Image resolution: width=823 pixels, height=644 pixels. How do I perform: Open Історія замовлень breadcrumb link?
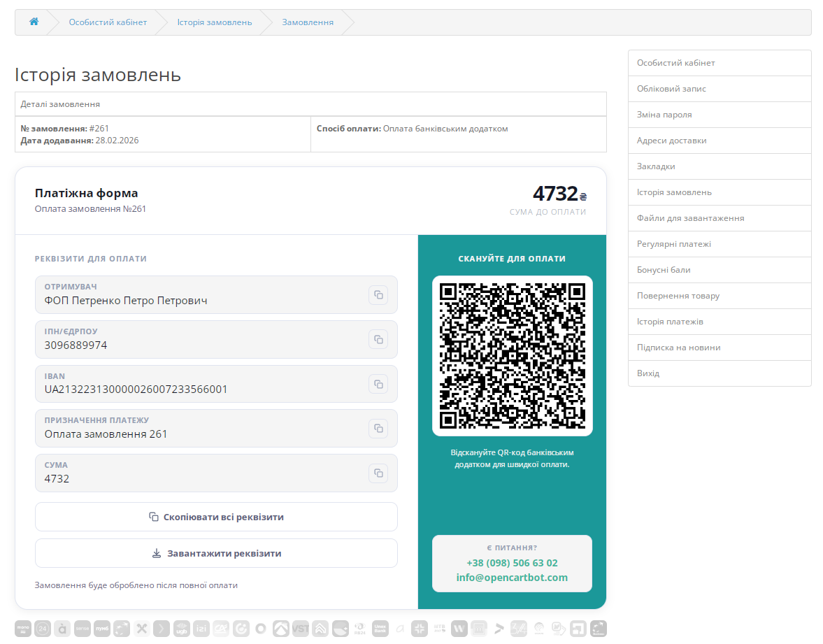214,22
